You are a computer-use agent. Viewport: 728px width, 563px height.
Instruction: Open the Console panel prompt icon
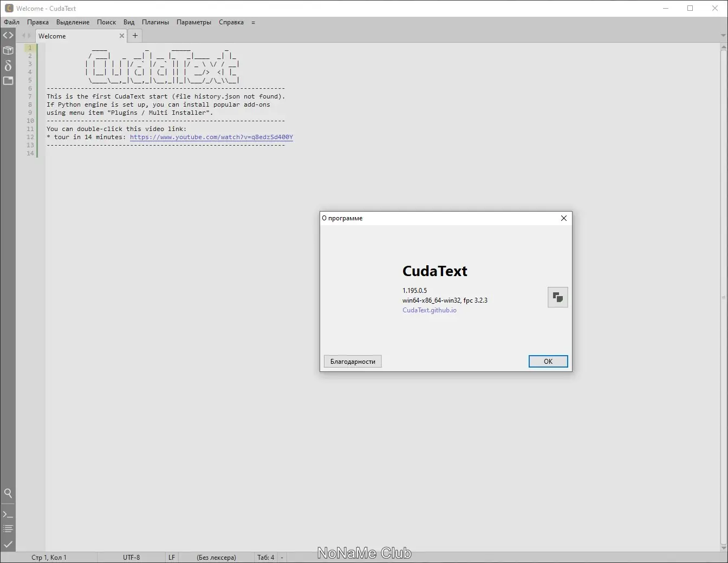8,514
